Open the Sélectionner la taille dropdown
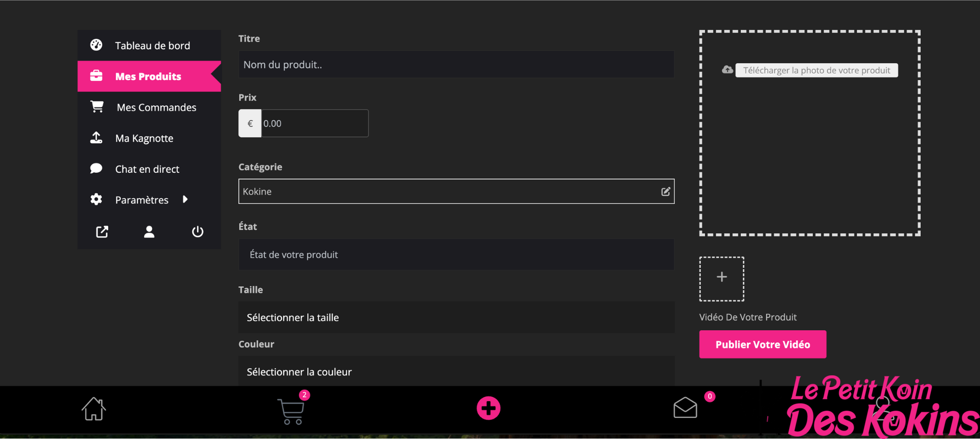 pos(456,317)
